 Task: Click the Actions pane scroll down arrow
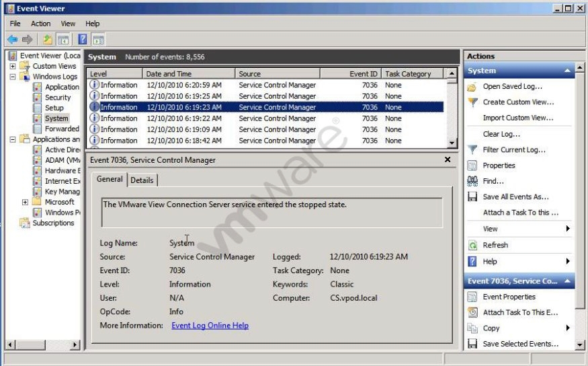click(x=579, y=344)
